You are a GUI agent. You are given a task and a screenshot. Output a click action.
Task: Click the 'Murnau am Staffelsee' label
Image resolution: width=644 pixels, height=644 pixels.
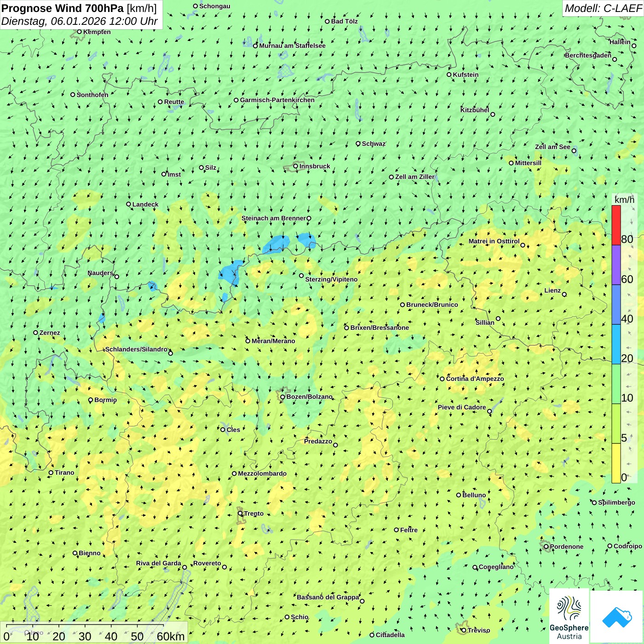click(x=292, y=46)
